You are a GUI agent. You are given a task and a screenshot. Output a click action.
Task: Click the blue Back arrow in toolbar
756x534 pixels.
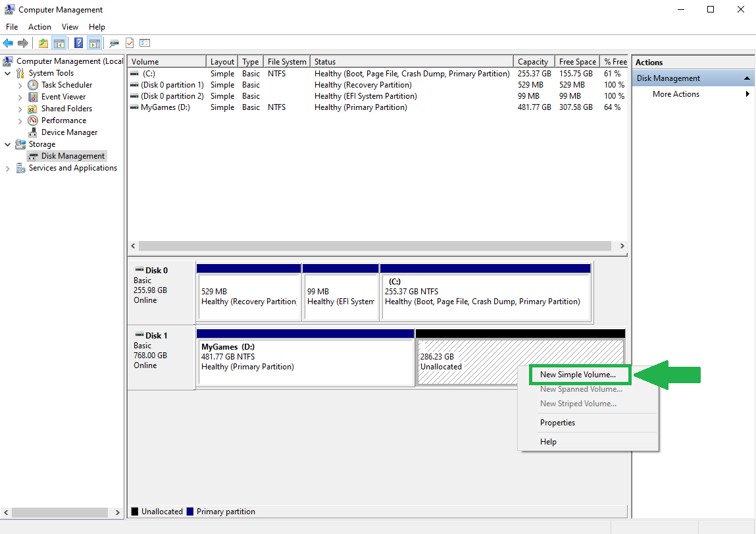[x=8, y=43]
